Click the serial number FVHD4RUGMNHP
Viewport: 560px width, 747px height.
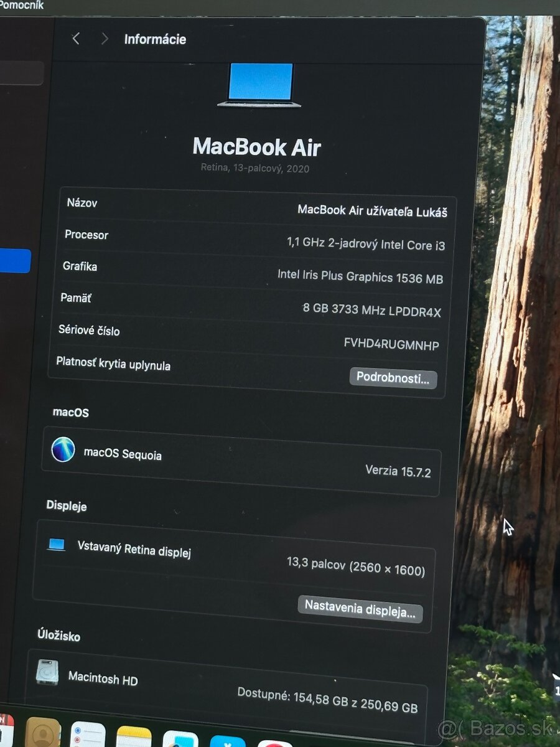pyautogui.click(x=391, y=344)
